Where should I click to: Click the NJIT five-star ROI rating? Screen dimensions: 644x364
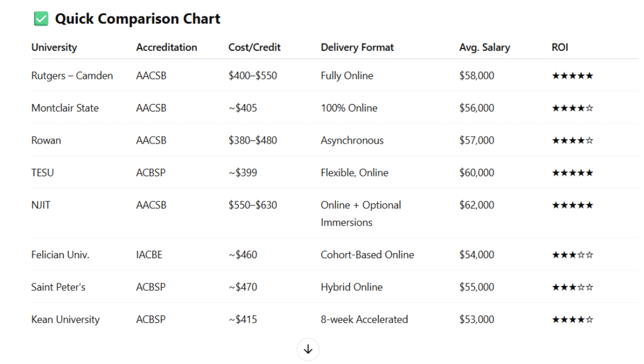click(572, 205)
